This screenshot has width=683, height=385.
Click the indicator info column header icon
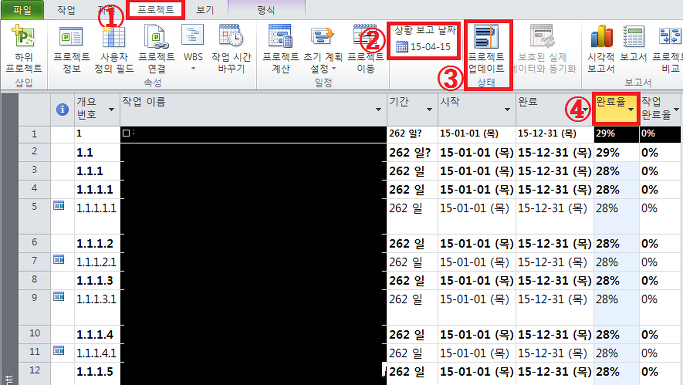(x=62, y=109)
